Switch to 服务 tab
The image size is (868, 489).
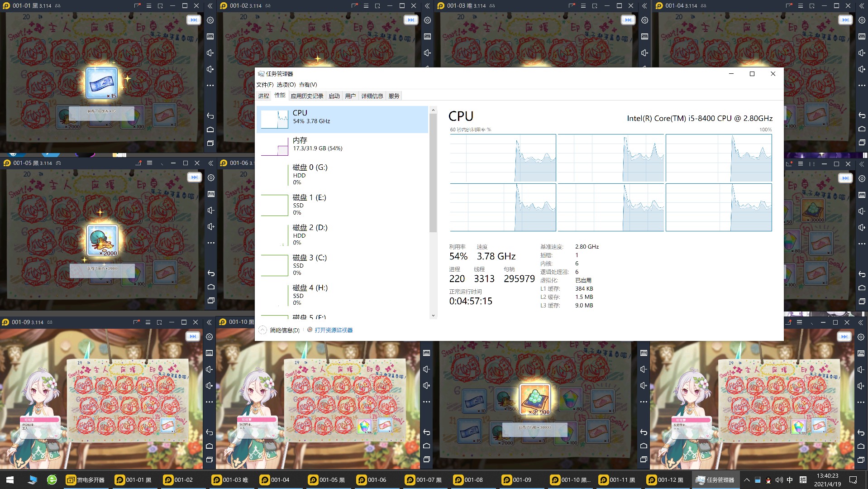(394, 96)
